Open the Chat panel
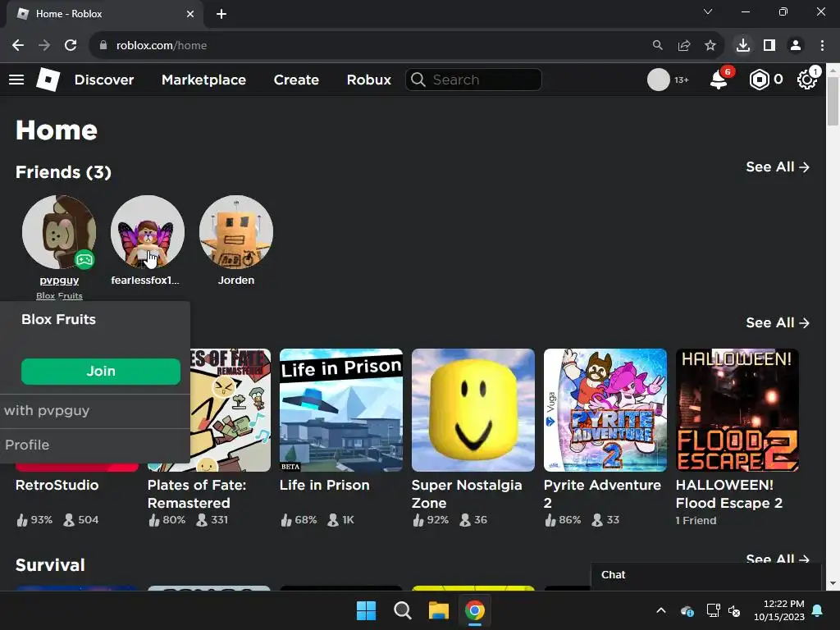 coord(705,575)
